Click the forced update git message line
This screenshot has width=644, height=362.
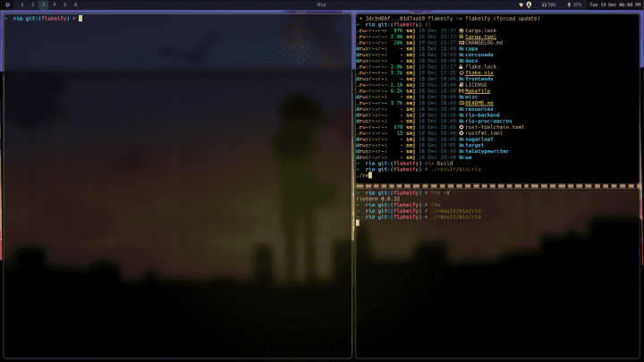[449, 19]
